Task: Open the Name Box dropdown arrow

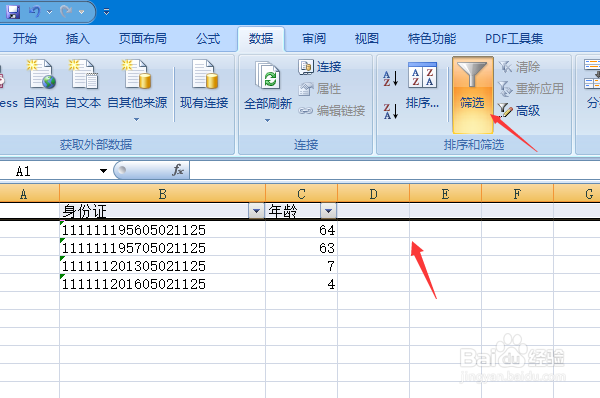Action: pyautogui.click(x=103, y=171)
